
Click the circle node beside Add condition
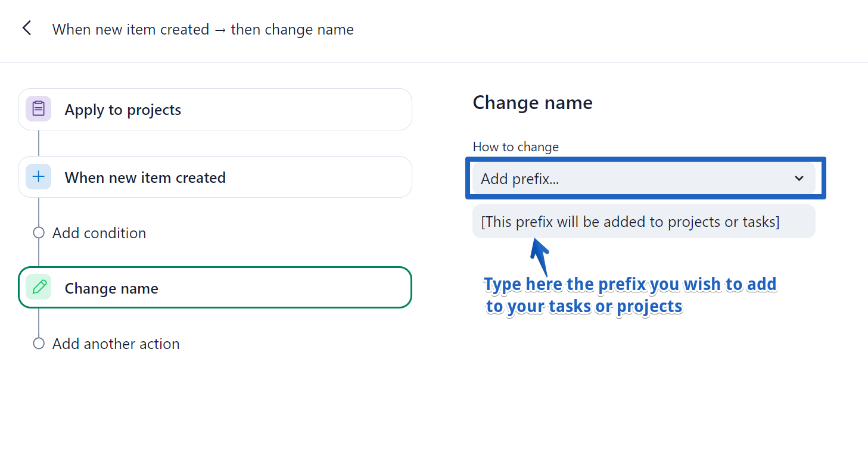[x=39, y=233]
